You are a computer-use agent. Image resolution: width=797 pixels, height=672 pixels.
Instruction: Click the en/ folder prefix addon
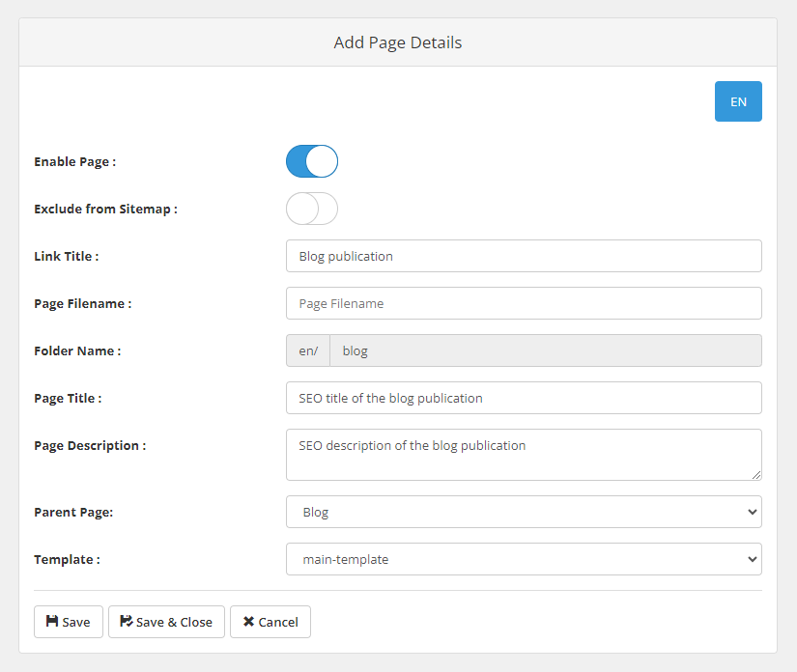308,350
